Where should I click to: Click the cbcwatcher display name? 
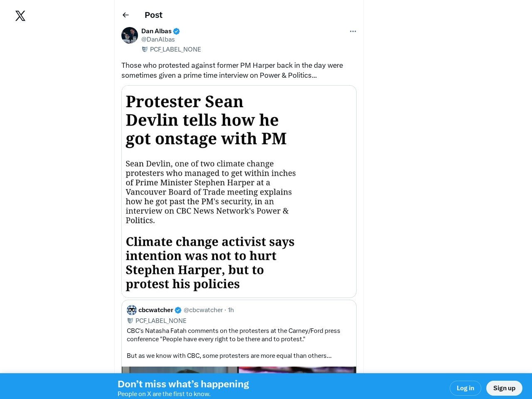pos(155,310)
